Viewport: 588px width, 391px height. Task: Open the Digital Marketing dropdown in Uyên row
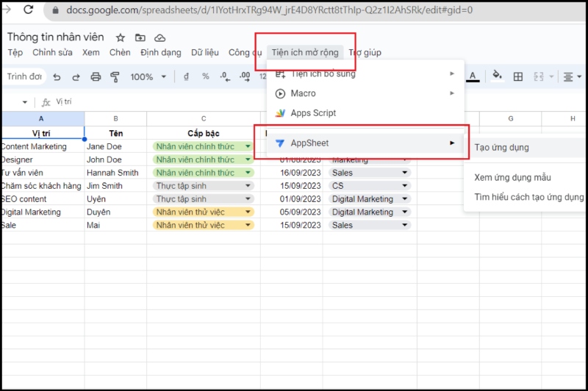coord(405,198)
